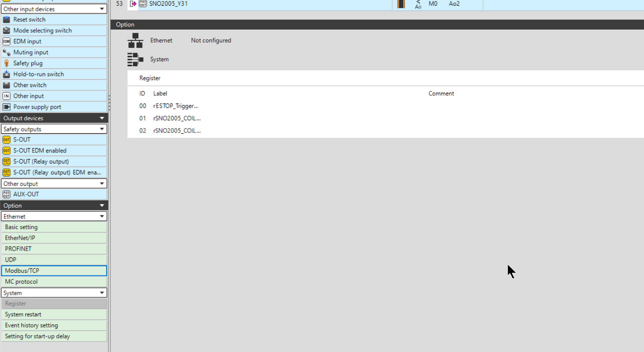Select EtherNet/IP option
This screenshot has height=352, width=644.
54,238
